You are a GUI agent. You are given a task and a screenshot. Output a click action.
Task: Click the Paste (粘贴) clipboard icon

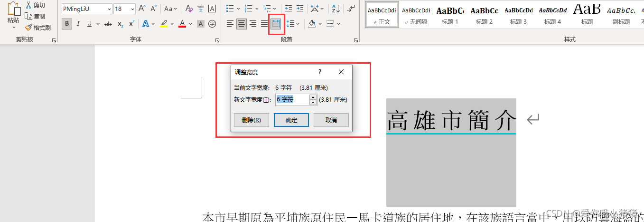click(14, 9)
